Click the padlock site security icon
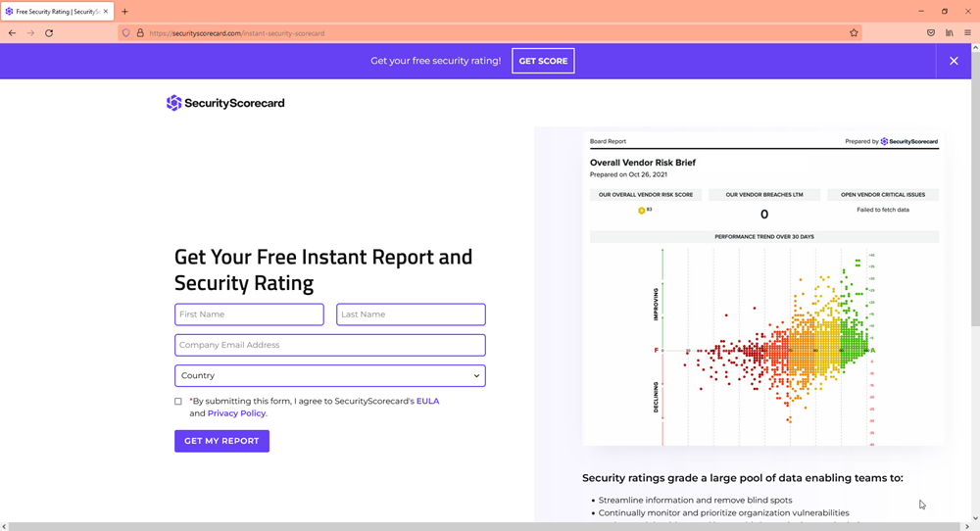 pos(140,33)
